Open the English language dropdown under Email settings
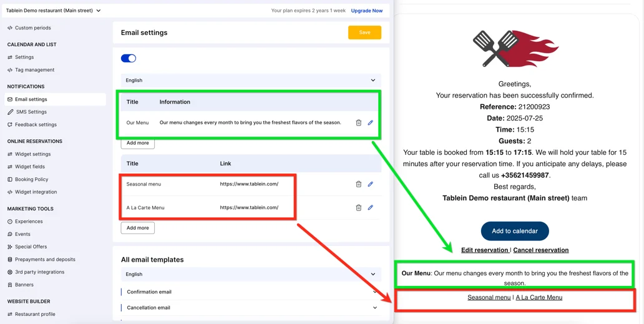The width and height of the screenshot is (644, 324). click(x=251, y=81)
